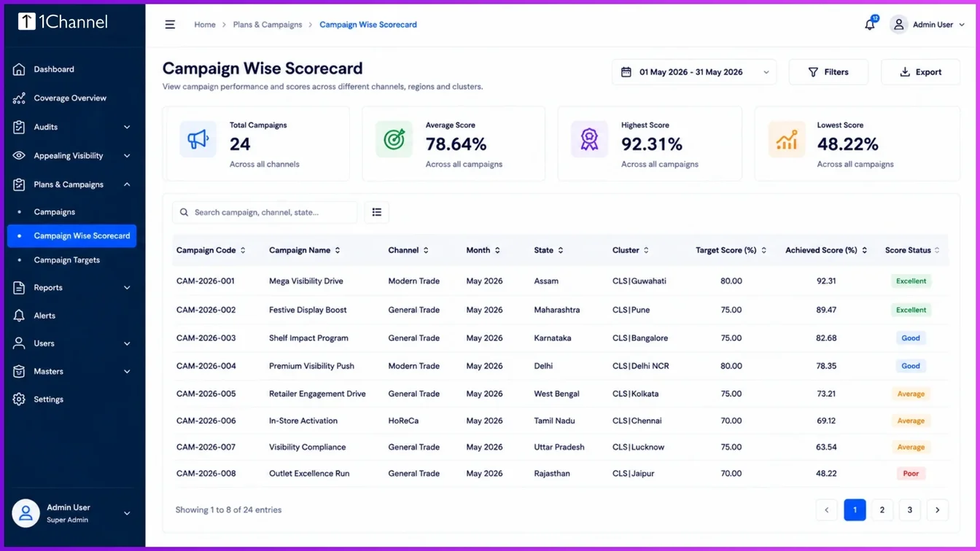Collapse the Plans & Campaigns chevron
This screenshot has width=980, height=551.
tap(127, 184)
